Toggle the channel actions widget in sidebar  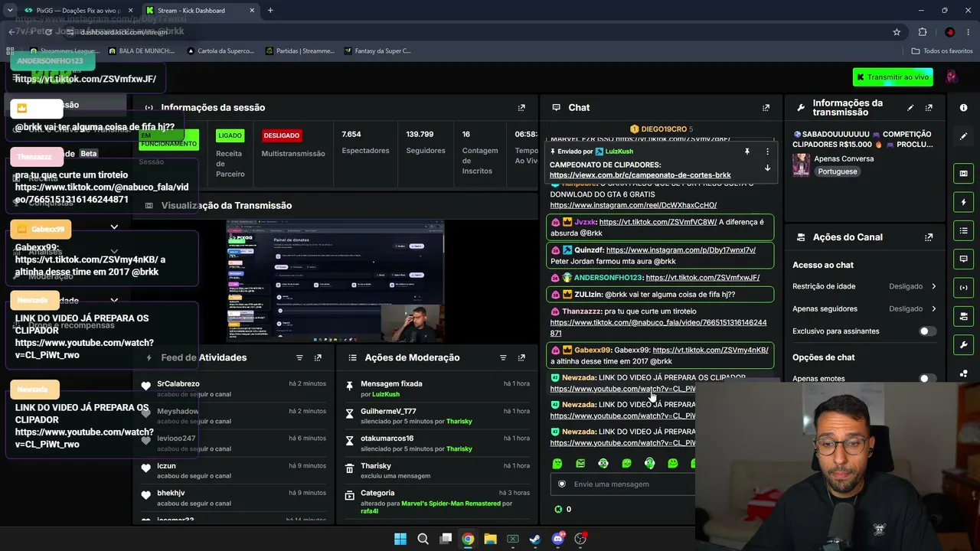963,316
